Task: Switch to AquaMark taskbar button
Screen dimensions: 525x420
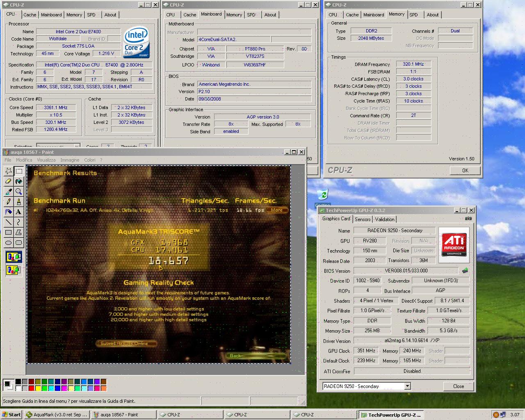Action: pos(57,415)
